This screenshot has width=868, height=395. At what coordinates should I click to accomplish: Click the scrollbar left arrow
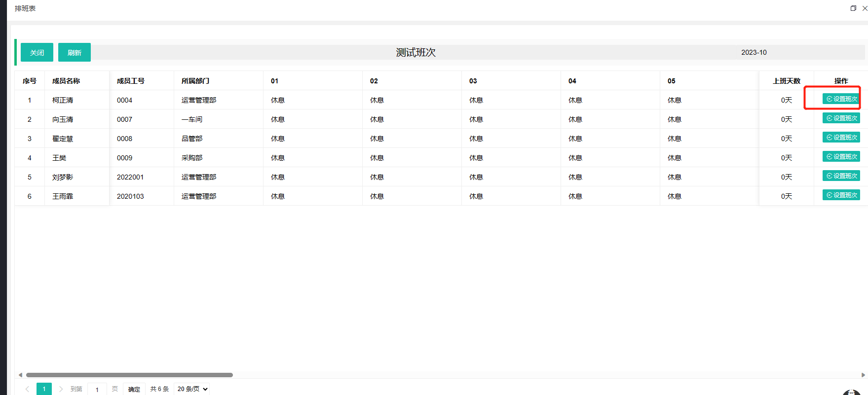pyautogui.click(x=20, y=375)
